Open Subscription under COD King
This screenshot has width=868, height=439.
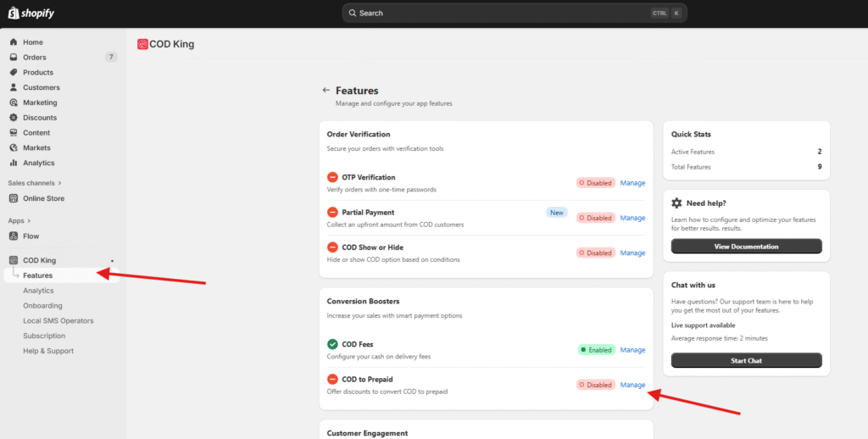pyautogui.click(x=44, y=336)
